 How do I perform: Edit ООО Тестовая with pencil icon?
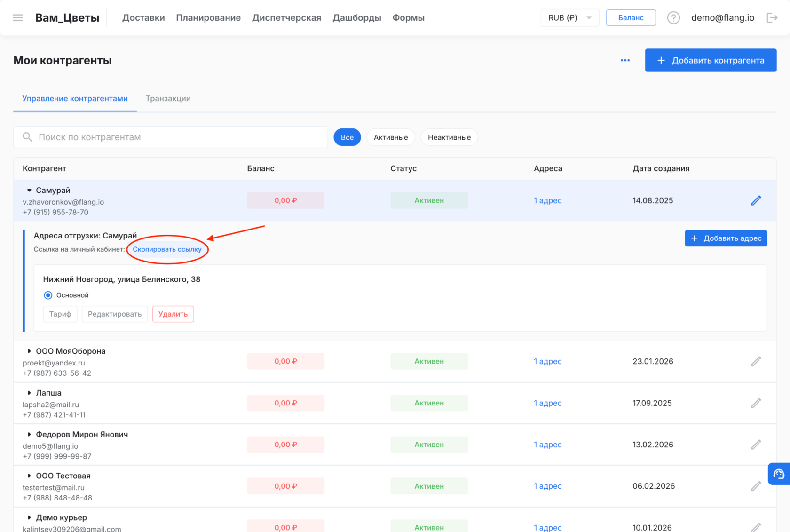pos(756,486)
